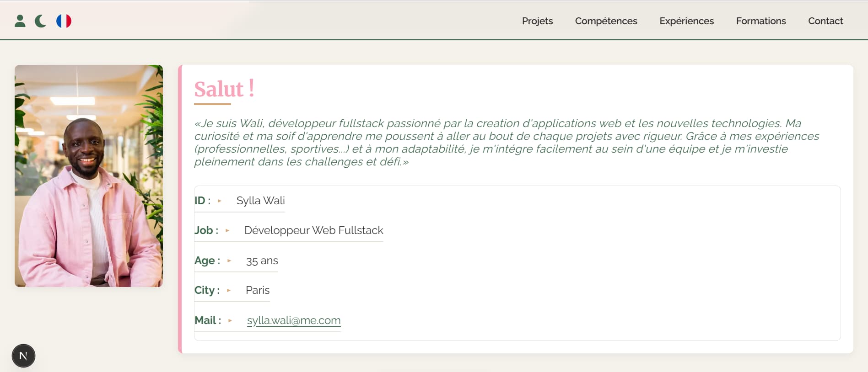Navigate to Expériences
The height and width of the screenshot is (372, 868).
686,21
